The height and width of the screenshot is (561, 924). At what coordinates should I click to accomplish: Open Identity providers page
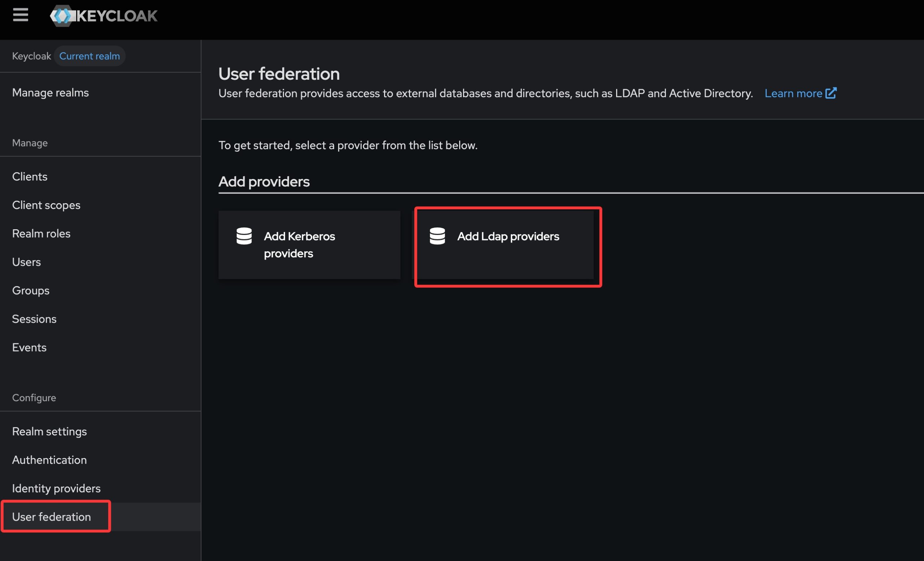pyautogui.click(x=100, y=489)
